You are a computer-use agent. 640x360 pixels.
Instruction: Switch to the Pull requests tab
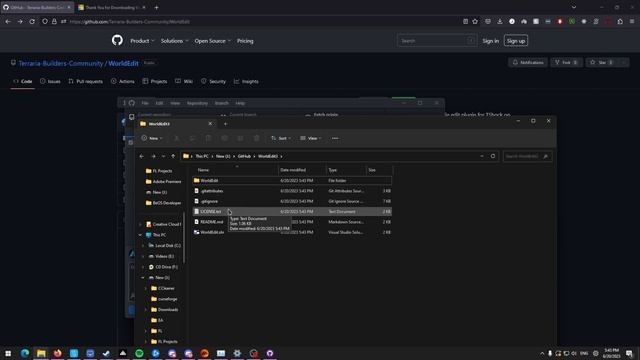point(86,81)
